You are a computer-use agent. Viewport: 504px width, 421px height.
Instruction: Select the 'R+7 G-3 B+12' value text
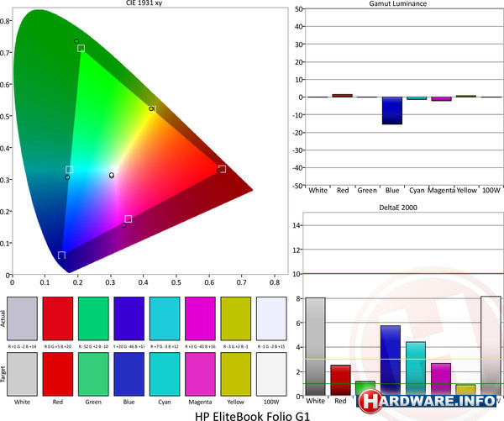(x=165, y=347)
